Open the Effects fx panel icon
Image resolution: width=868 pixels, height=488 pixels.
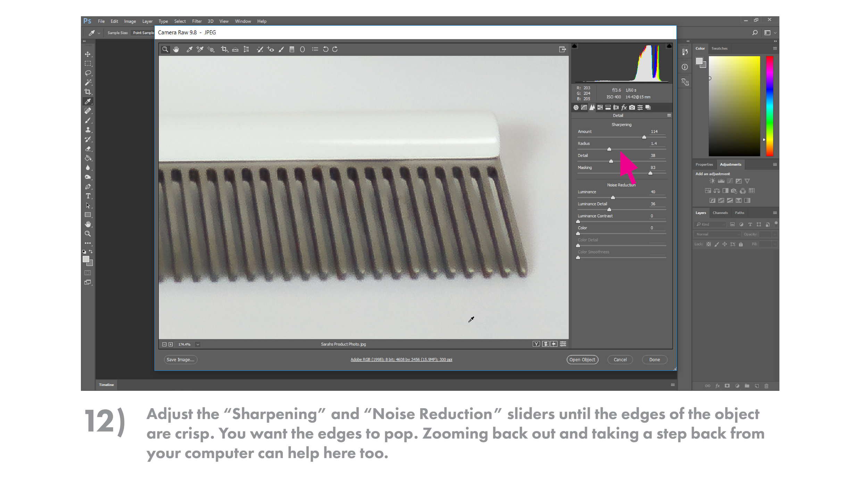[624, 108]
